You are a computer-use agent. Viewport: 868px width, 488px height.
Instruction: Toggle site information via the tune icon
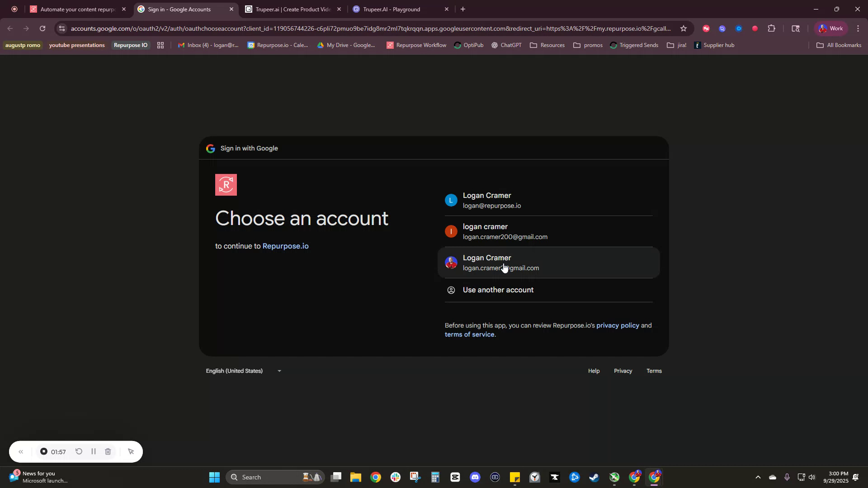click(61, 28)
